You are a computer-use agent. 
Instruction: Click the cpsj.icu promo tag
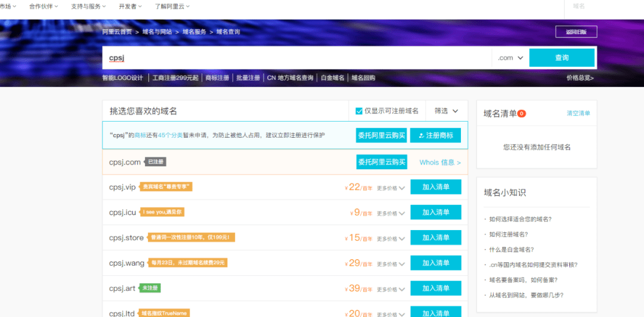click(x=162, y=212)
